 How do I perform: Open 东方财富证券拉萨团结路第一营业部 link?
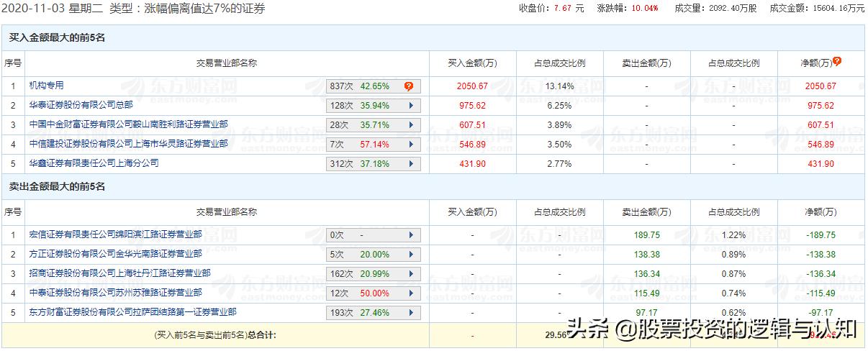pos(132,312)
